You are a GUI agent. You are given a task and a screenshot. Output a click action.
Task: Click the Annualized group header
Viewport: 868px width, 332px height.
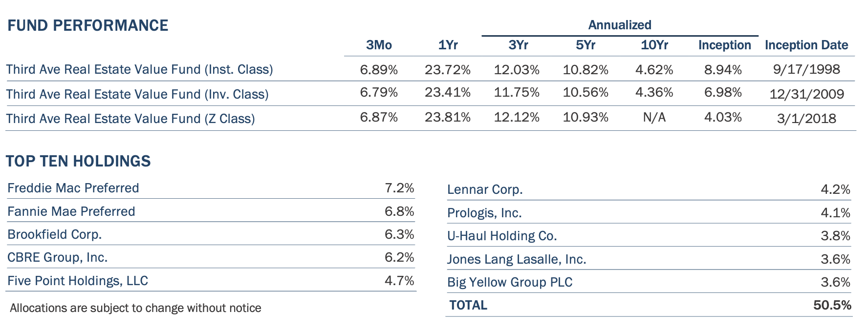pyautogui.click(x=619, y=25)
